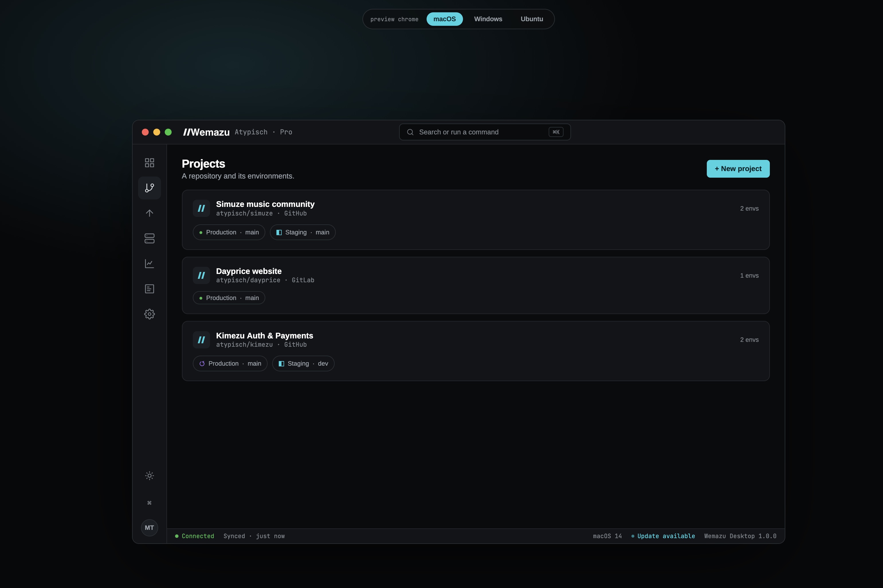Open the servers stack icon in sidebar
The image size is (883, 588).
tap(149, 238)
